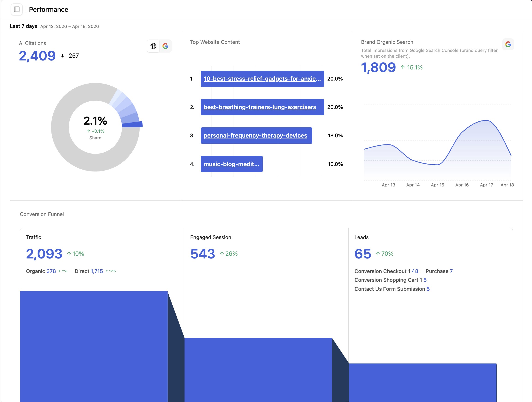532x402 pixels.
Task: Click the Apr 15 axis label
Action: pyautogui.click(x=437, y=185)
